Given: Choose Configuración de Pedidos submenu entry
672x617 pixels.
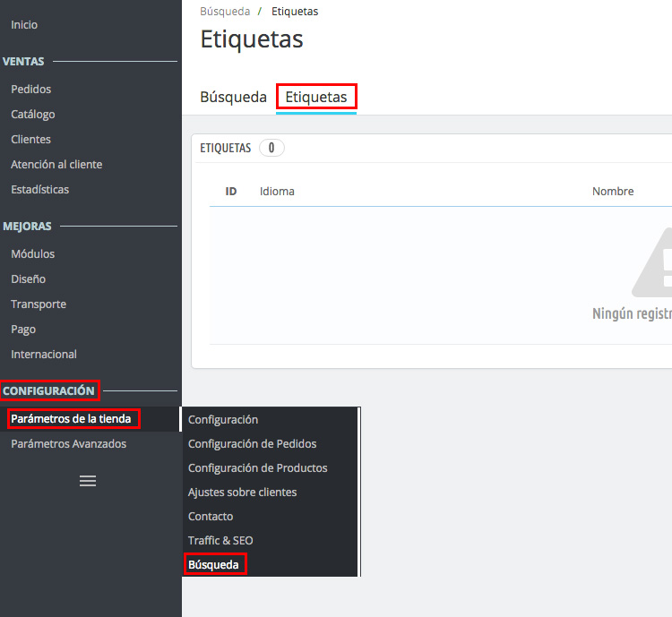Looking at the screenshot, I should click(252, 444).
